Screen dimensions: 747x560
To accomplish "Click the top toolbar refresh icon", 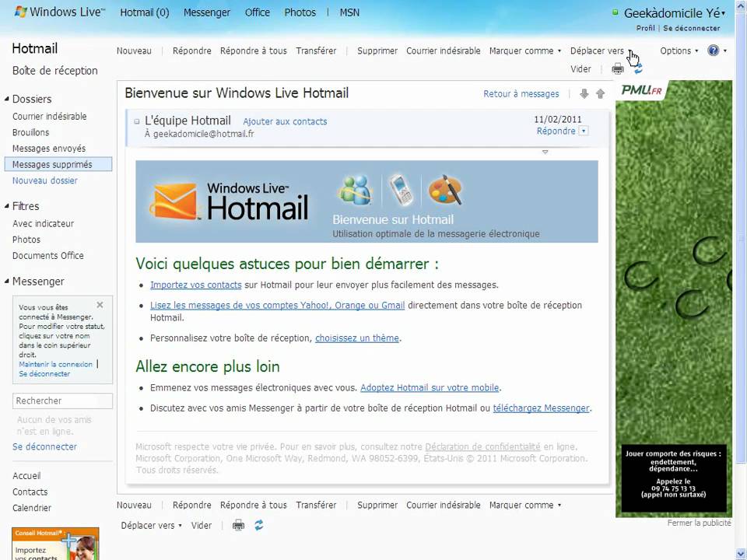I will pos(638,70).
